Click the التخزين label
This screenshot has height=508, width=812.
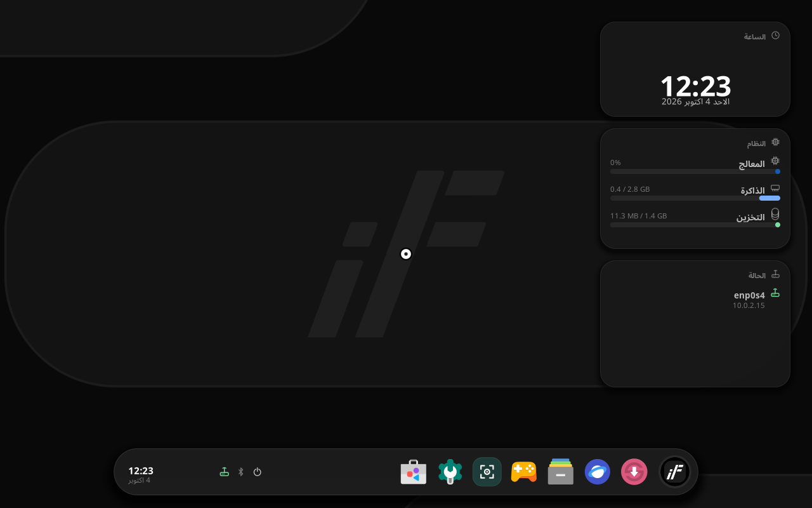point(750,217)
